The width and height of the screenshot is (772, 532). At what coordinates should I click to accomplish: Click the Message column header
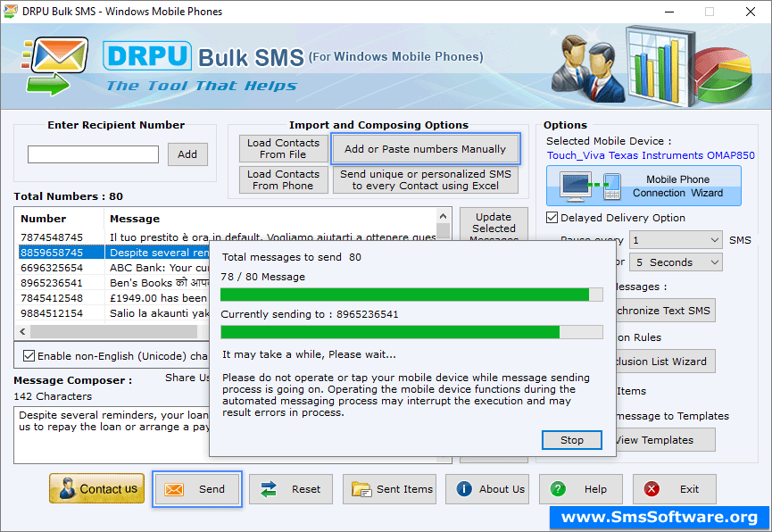(270, 219)
